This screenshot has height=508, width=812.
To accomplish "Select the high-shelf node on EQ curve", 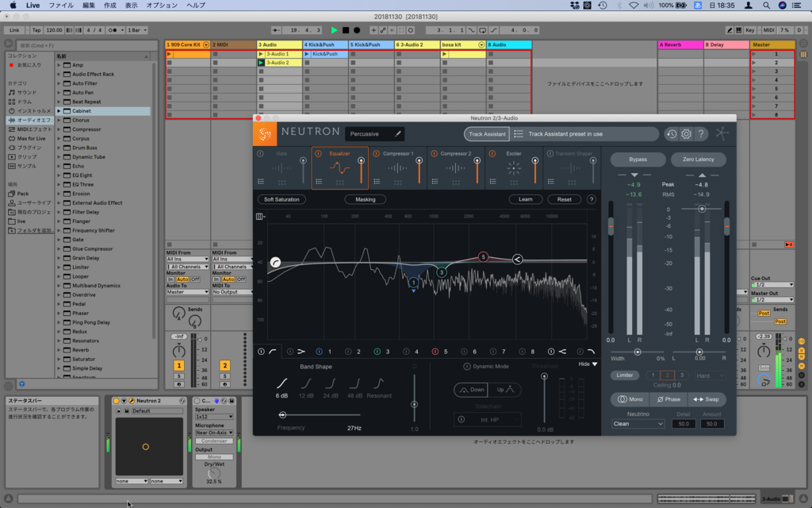I will click(517, 260).
